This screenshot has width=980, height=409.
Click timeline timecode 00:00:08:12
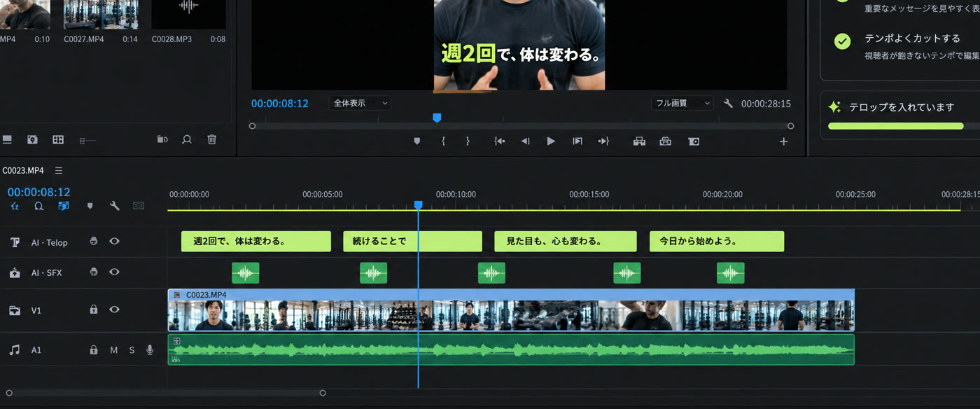tap(38, 192)
